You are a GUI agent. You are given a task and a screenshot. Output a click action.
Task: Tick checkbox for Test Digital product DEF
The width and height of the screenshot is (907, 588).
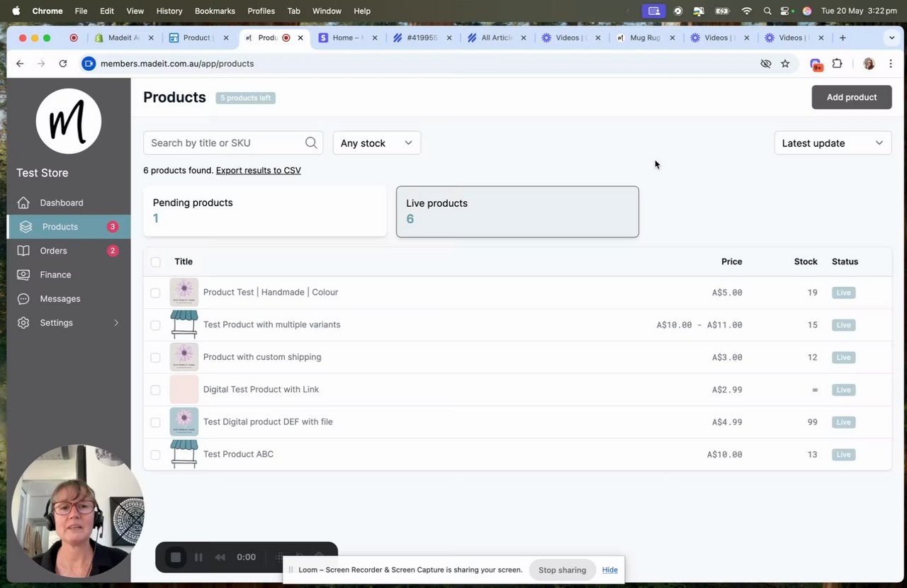pos(156,422)
